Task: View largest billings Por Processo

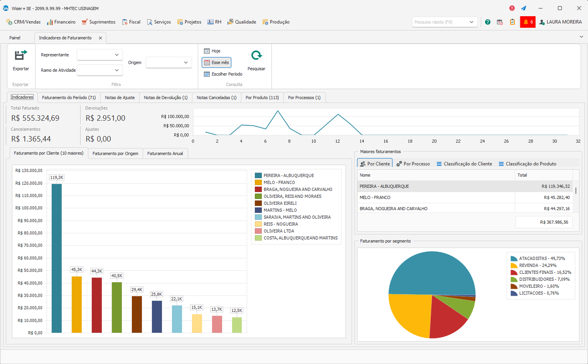Action: (x=413, y=164)
